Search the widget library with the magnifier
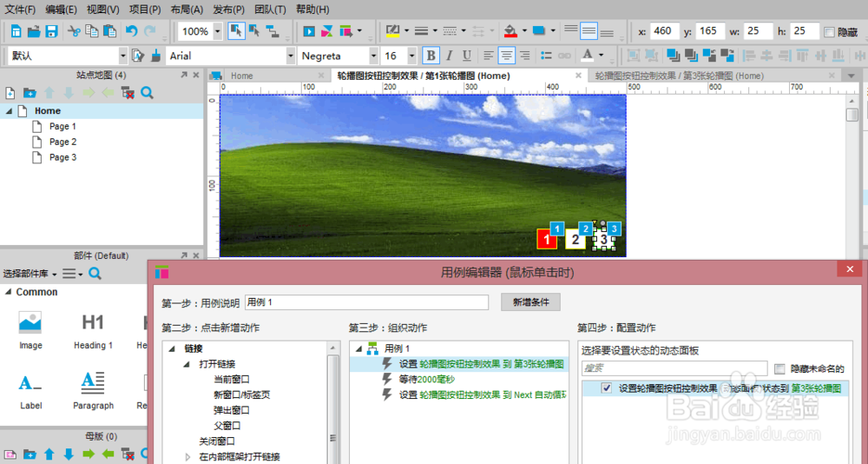Viewport: 868px width, 464px height. pyautogui.click(x=95, y=274)
